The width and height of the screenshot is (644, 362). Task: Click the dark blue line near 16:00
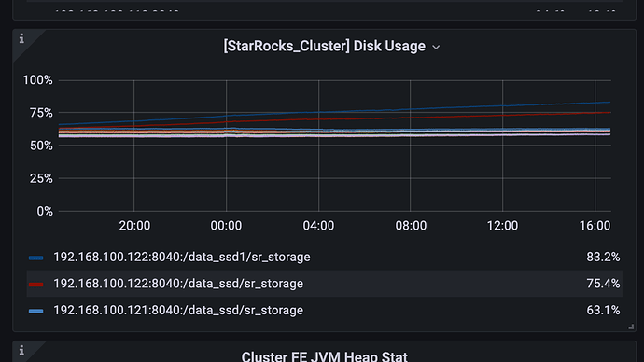tap(595, 103)
